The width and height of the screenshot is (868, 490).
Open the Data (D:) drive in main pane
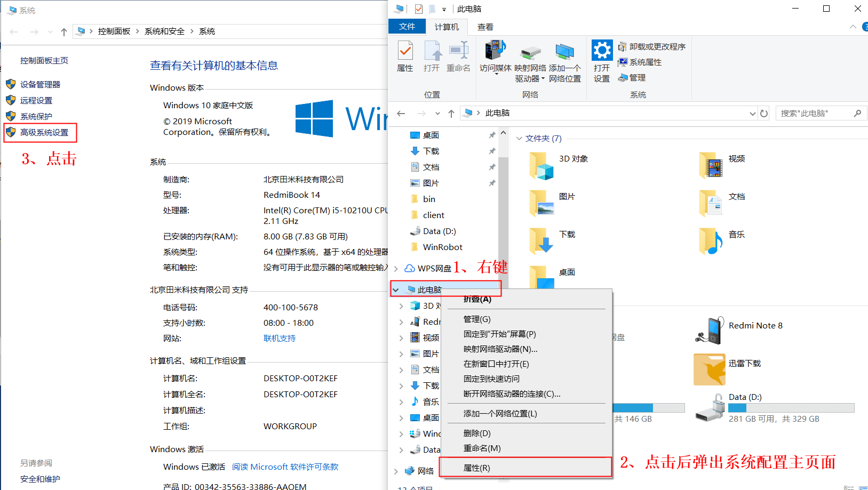(x=775, y=408)
